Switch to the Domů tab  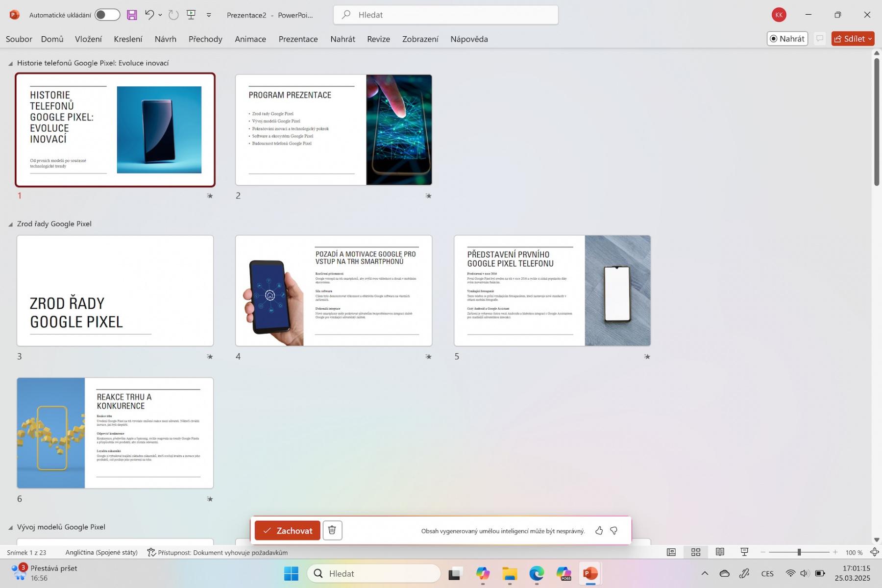[52, 39]
